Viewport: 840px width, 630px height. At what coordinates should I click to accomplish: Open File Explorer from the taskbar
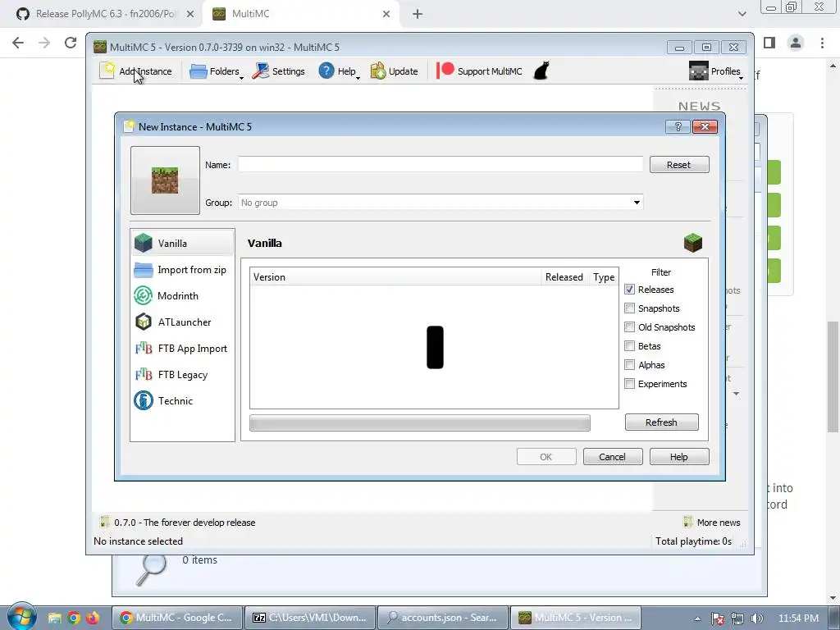55,618
